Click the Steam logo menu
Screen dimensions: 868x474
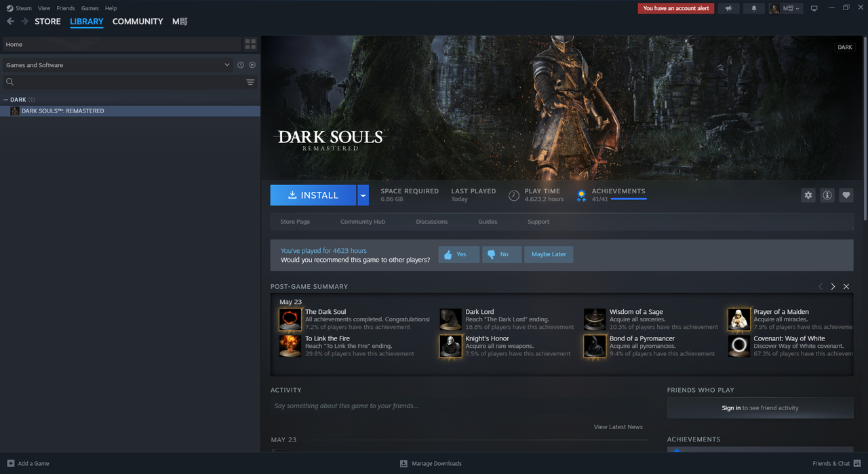[x=19, y=8]
